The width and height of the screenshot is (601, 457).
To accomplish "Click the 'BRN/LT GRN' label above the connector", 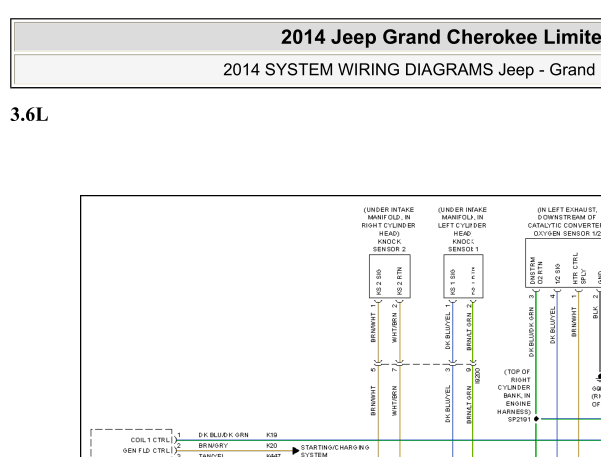I will [x=469, y=331].
